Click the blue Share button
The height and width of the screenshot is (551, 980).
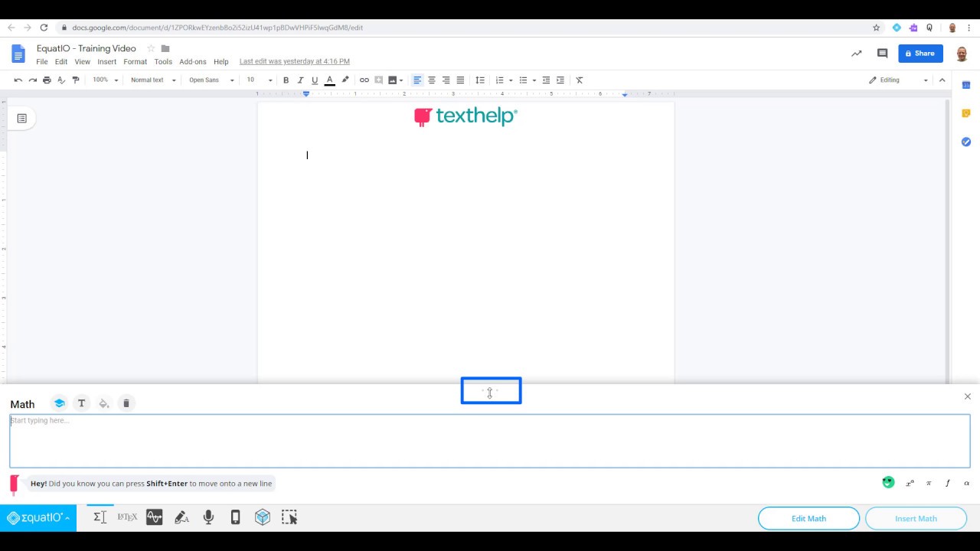click(x=920, y=54)
